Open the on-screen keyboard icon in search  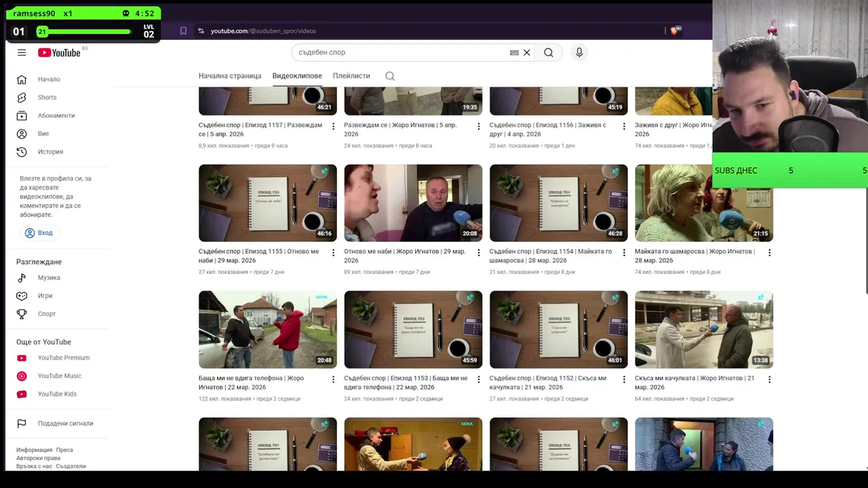[x=514, y=52]
